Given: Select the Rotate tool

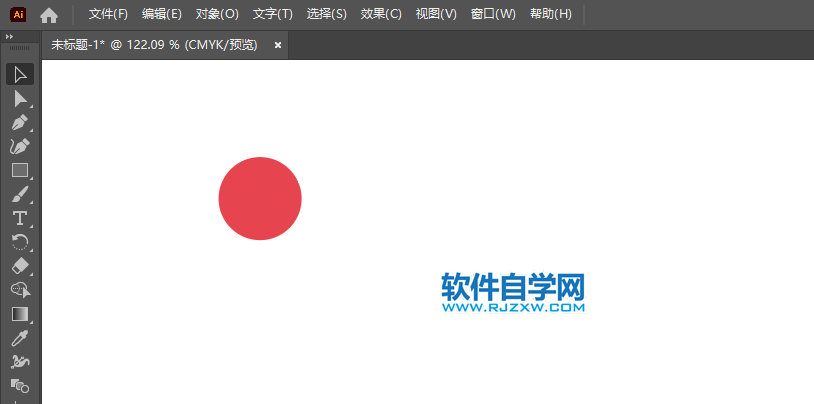Looking at the screenshot, I should (20, 243).
